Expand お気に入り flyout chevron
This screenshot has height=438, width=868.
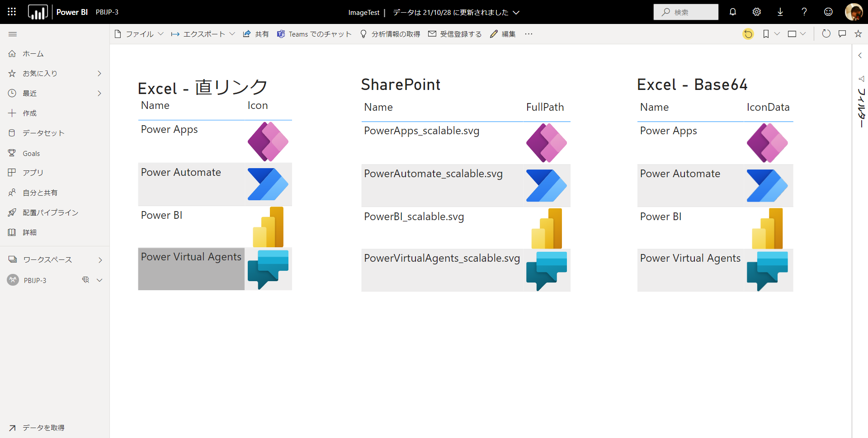coord(99,73)
